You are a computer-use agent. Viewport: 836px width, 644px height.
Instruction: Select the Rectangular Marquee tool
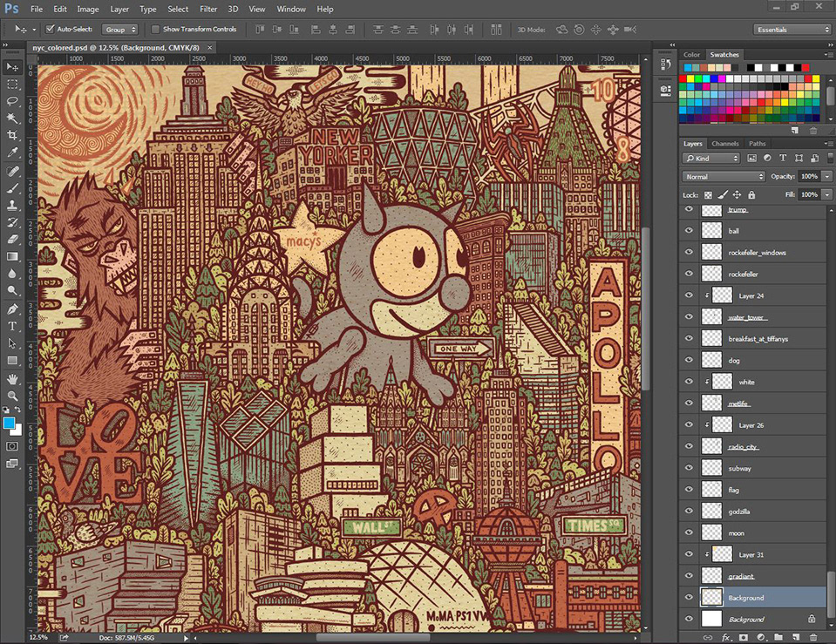pos(11,85)
